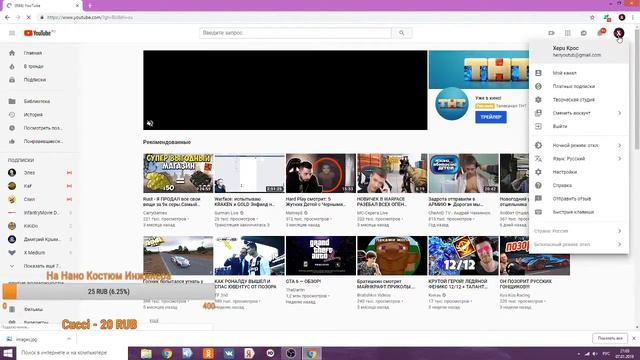Open Настройки in account menu

click(579, 172)
